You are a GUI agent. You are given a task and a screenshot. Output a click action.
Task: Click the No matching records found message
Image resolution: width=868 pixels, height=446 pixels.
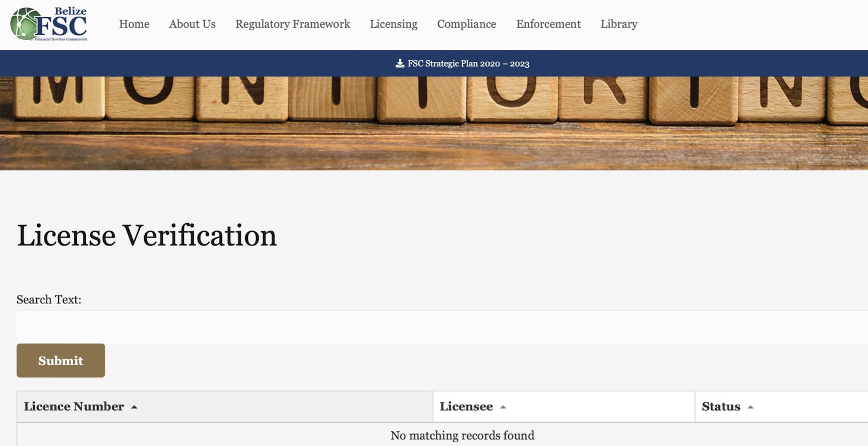(462, 435)
